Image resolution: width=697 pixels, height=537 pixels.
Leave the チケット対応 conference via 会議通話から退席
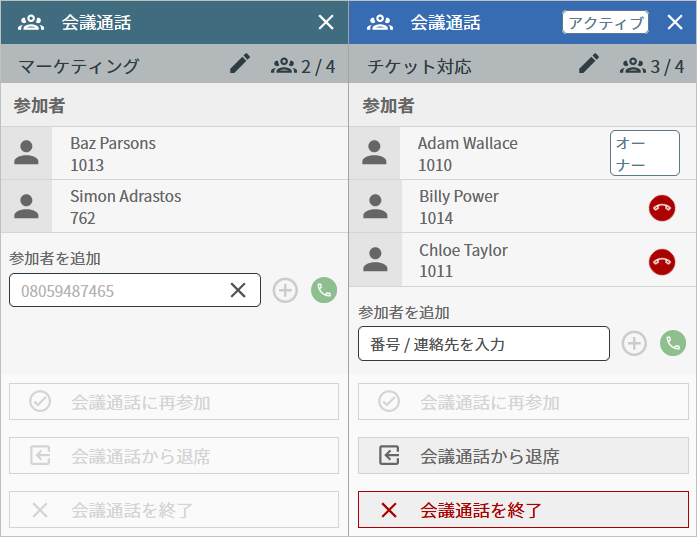523,456
